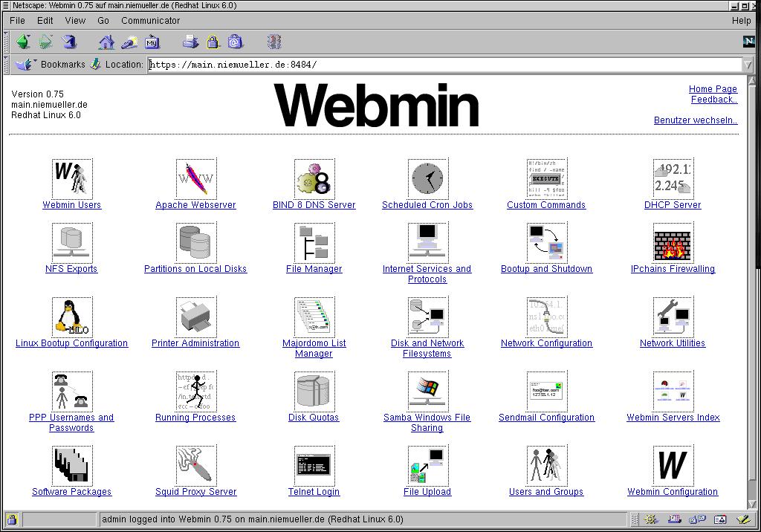Open the Webmin Users module icon
The height and width of the screenshot is (532, 761).
[x=72, y=178]
